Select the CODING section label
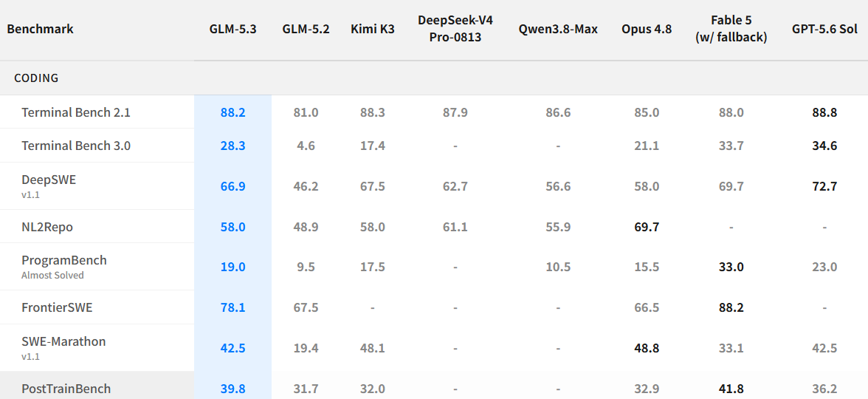This screenshot has width=868, height=399. click(x=37, y=78)
